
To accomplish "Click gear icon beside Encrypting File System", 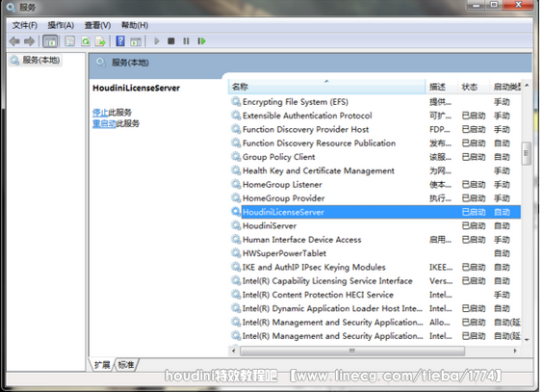I will 236,102.
